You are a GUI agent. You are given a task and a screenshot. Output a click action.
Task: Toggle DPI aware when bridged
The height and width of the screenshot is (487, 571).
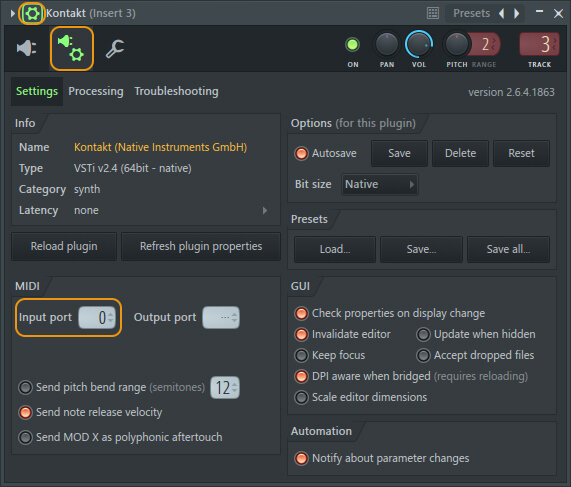click(x=301, y=376)
